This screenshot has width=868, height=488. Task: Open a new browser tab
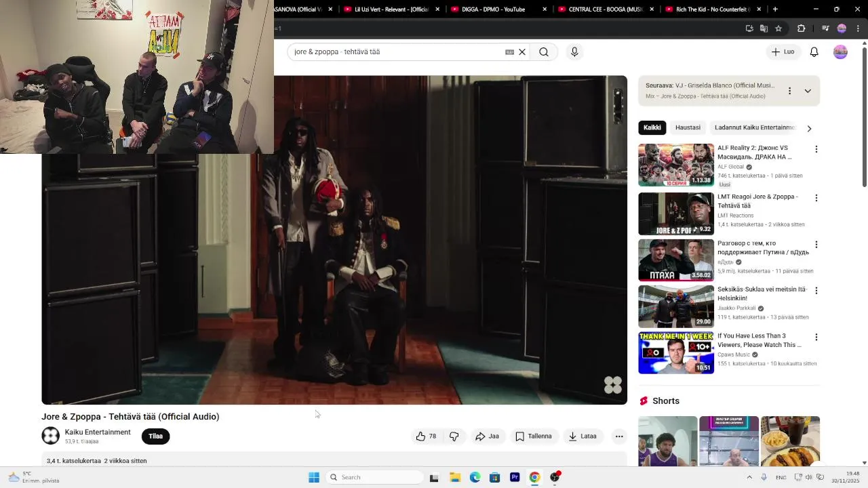point(775,9)
